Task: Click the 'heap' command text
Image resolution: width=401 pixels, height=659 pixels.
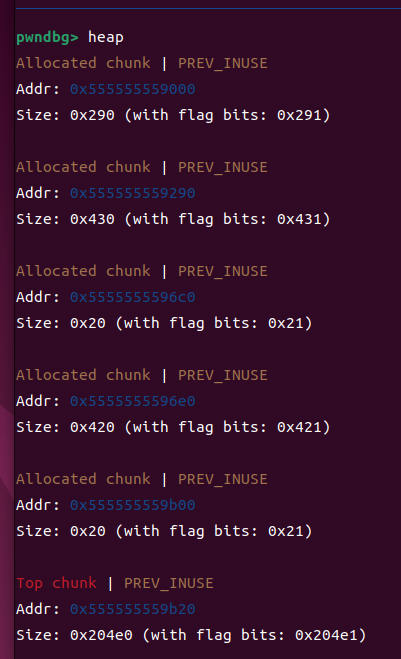Action: (106, 37)
